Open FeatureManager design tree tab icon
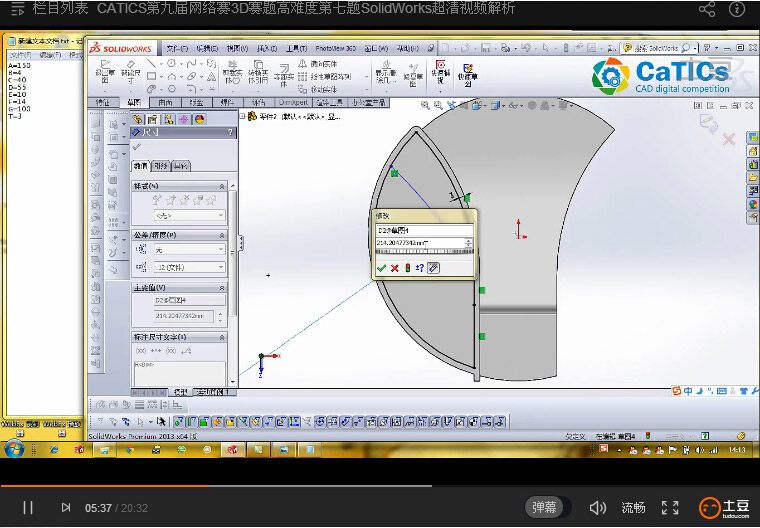 click(137, 119)
